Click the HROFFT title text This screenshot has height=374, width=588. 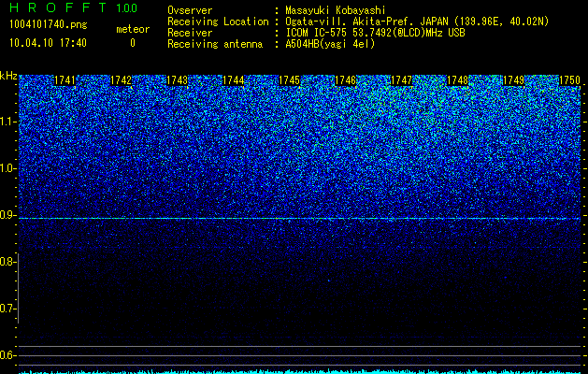coord(58,7)
